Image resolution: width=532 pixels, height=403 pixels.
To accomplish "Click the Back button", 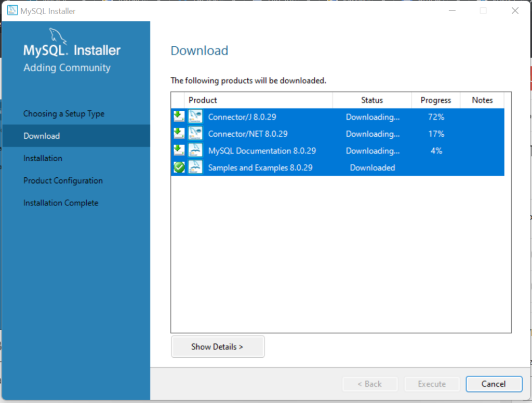I will click(x=370, y=384).
